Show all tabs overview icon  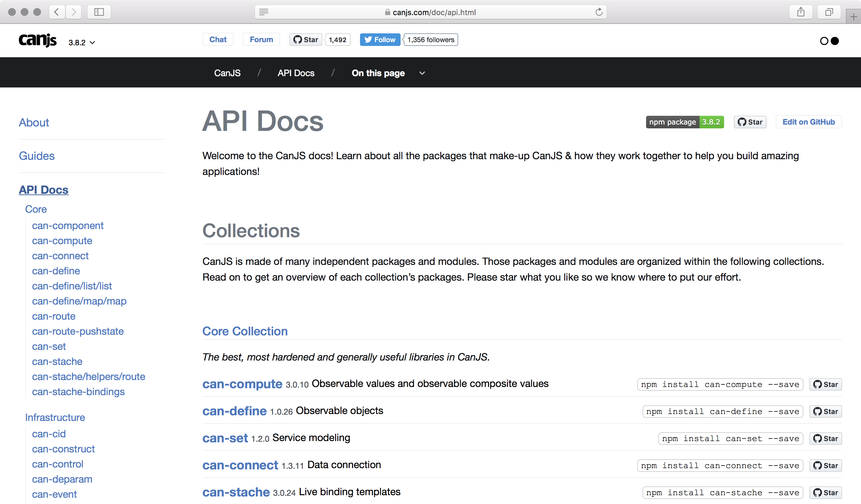(829, 12)
